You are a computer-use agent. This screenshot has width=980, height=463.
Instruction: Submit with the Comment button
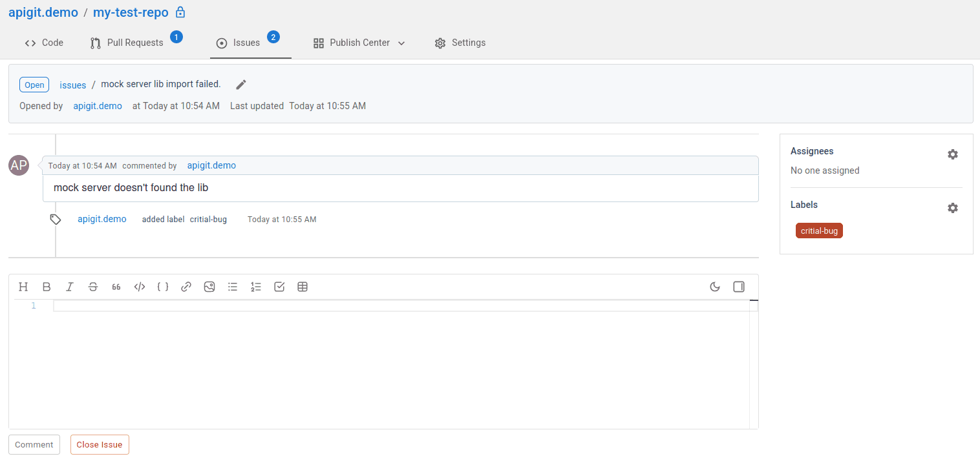click(x=34, y=445)
